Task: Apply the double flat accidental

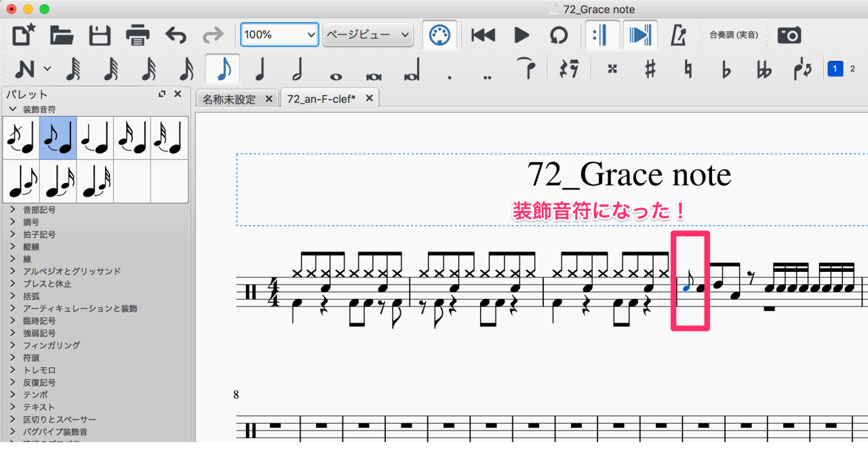Action: tap(764, 69)
